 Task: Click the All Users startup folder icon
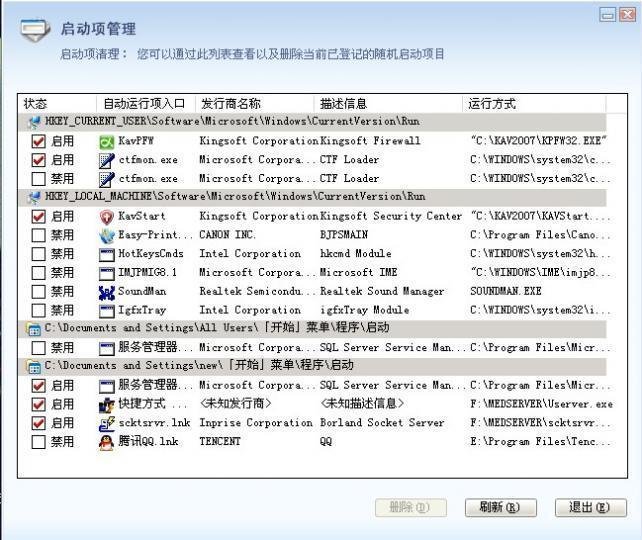34,329
